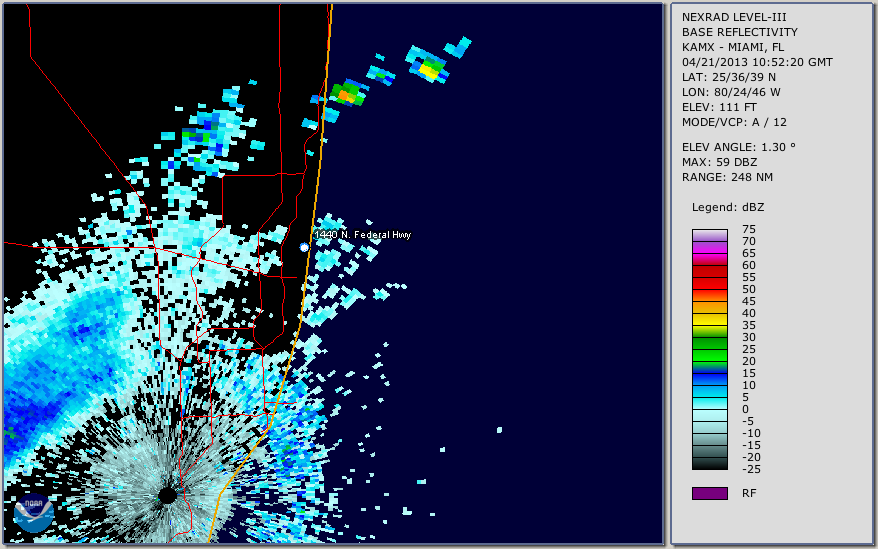Select 'ELEV ANGLE: 1.30 °' text
878x549 pixels.
[x=739, y=147]
